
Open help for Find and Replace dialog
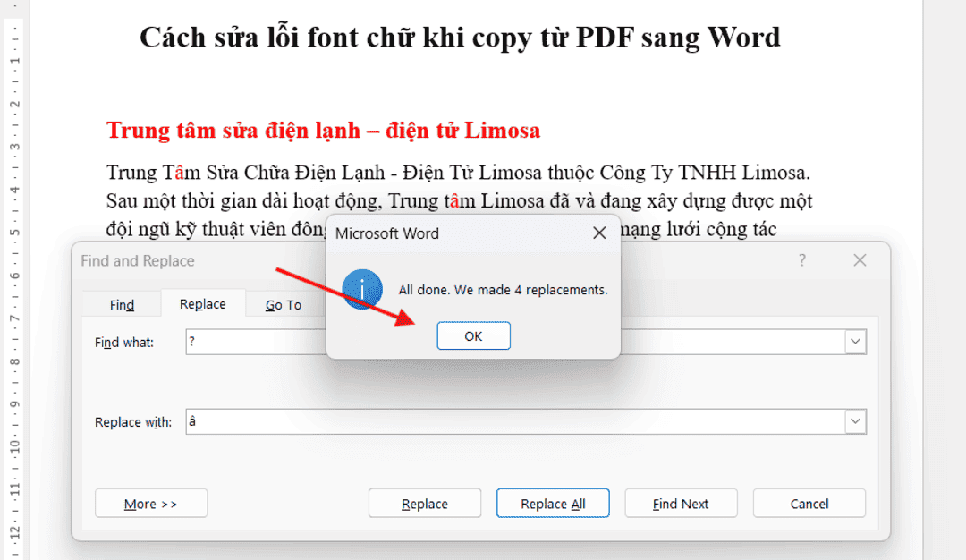point(801,260)
